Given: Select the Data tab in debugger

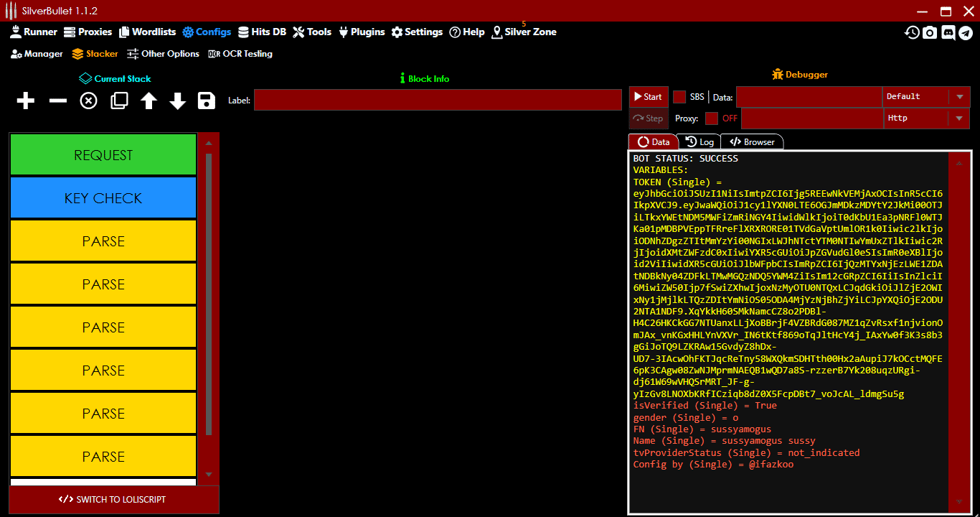Looking at the screenshot, I should coord(653,141).
